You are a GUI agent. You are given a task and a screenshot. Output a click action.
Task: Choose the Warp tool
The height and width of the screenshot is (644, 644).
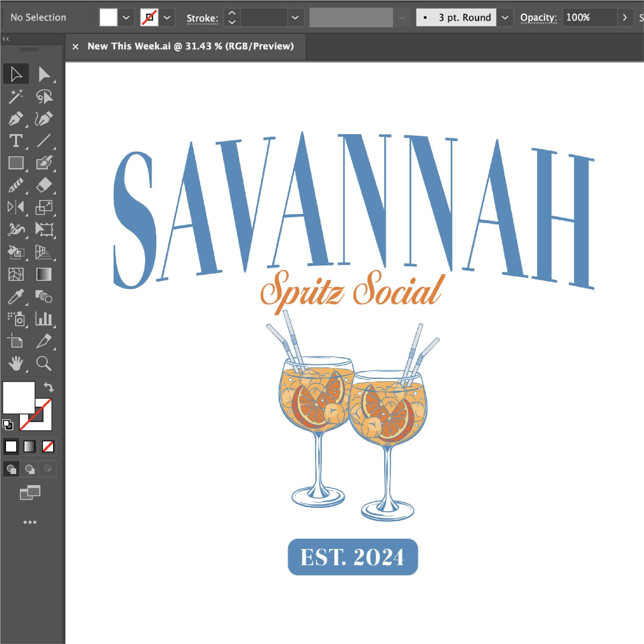pos(16,230)
